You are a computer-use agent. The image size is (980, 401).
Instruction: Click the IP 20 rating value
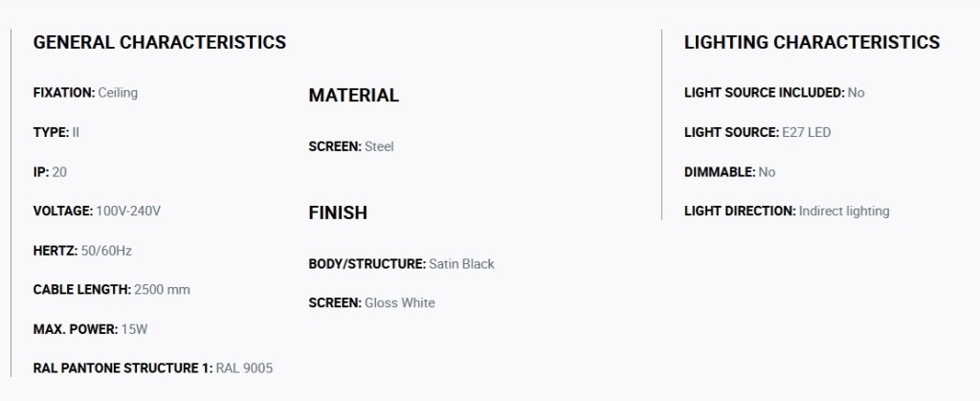click(59, 171)
